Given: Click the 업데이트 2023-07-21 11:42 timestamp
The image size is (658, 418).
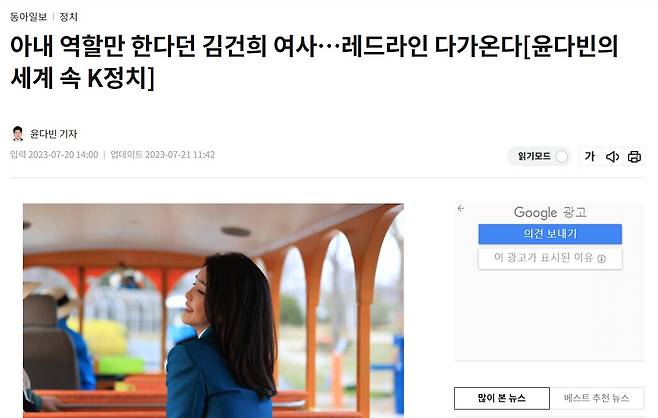Looking at the screenshot, I should pyautogui.click(x=162, y=155).
